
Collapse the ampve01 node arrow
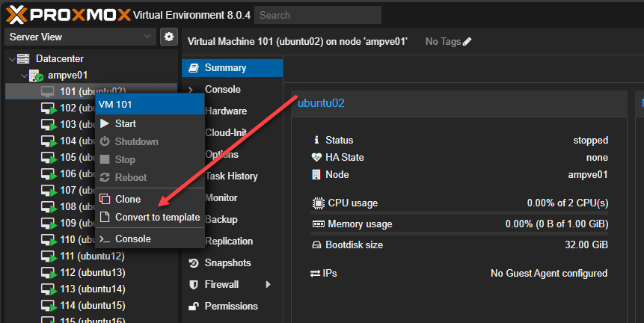[x=24, y=76]
